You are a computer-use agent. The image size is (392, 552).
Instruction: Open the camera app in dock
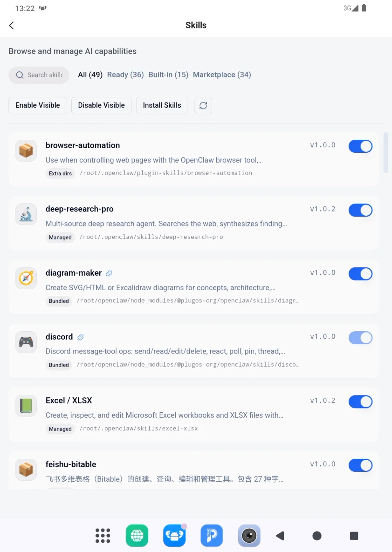[x=249, y=535]
